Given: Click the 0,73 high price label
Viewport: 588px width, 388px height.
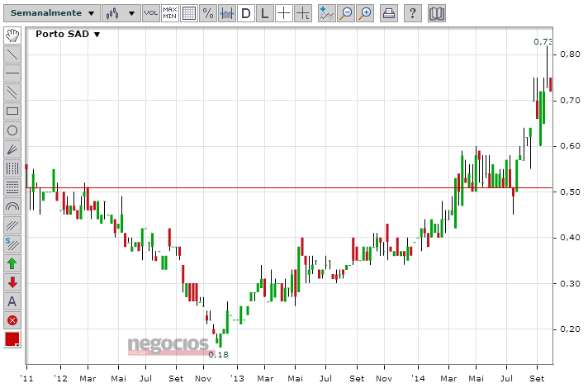Looking at the screenshot, I should point(543,41).
